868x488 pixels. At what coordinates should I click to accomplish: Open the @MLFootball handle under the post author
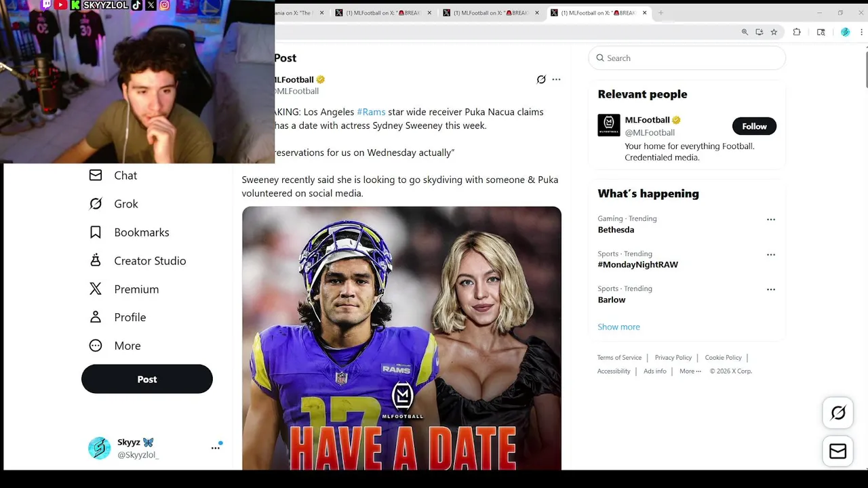click(x=296, y=91)
